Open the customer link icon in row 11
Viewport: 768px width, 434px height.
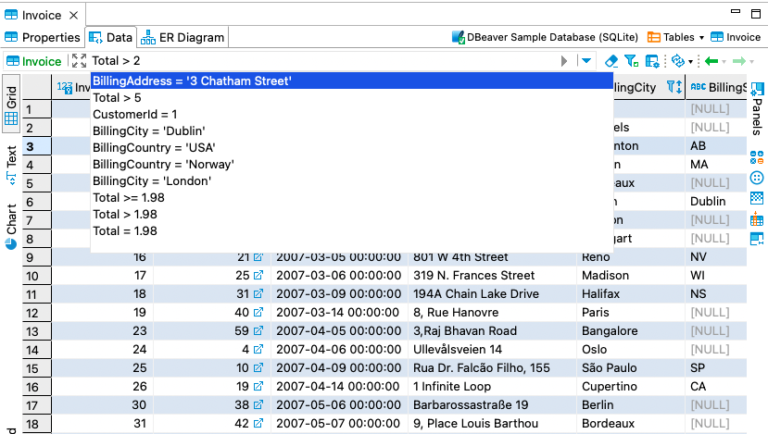tap(258, 294)
